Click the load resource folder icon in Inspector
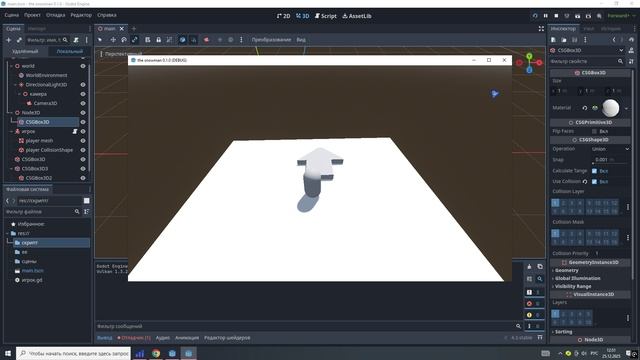This screenshot has height=360, width=640. [x=564, y=40]
